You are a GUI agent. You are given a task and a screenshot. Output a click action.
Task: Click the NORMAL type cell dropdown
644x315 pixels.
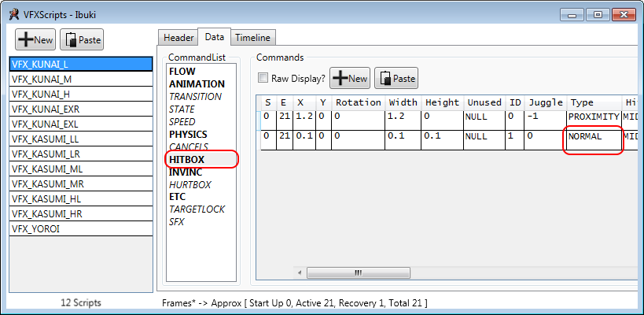pos(594,136)
